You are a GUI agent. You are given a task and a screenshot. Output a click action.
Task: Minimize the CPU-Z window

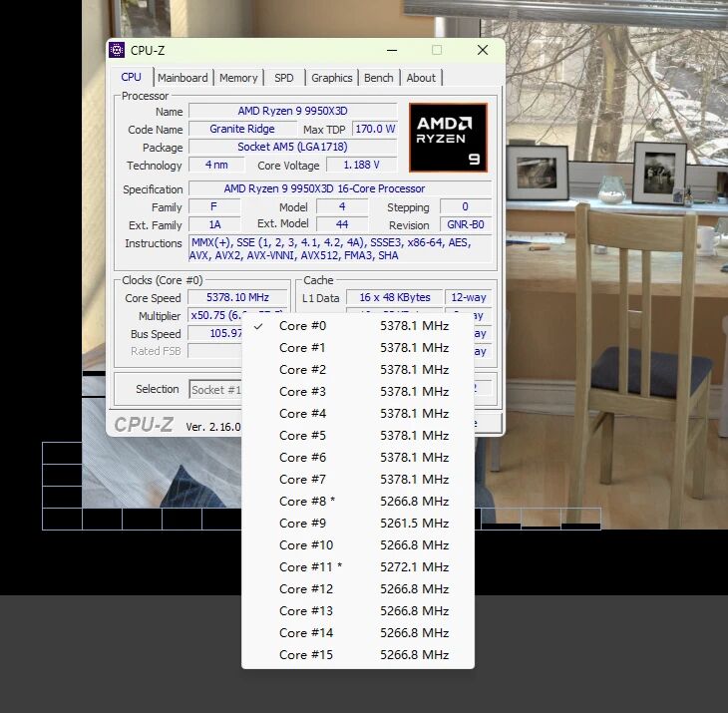[392, 50]
